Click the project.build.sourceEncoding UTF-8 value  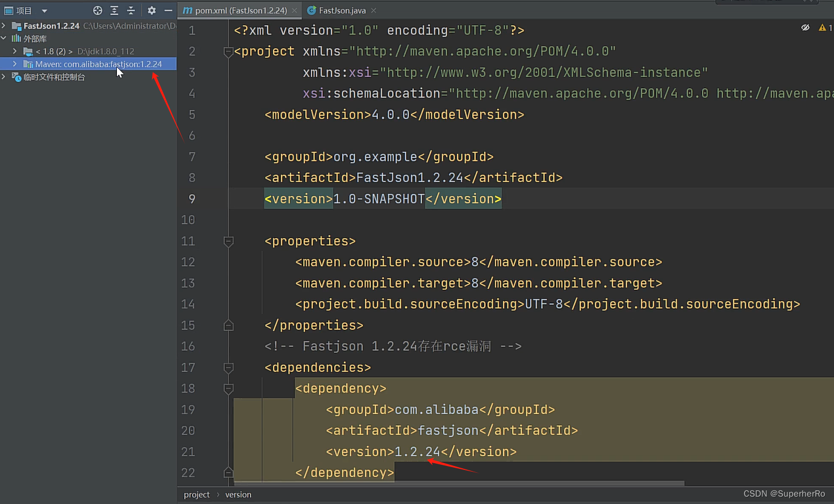click(544, 304)
